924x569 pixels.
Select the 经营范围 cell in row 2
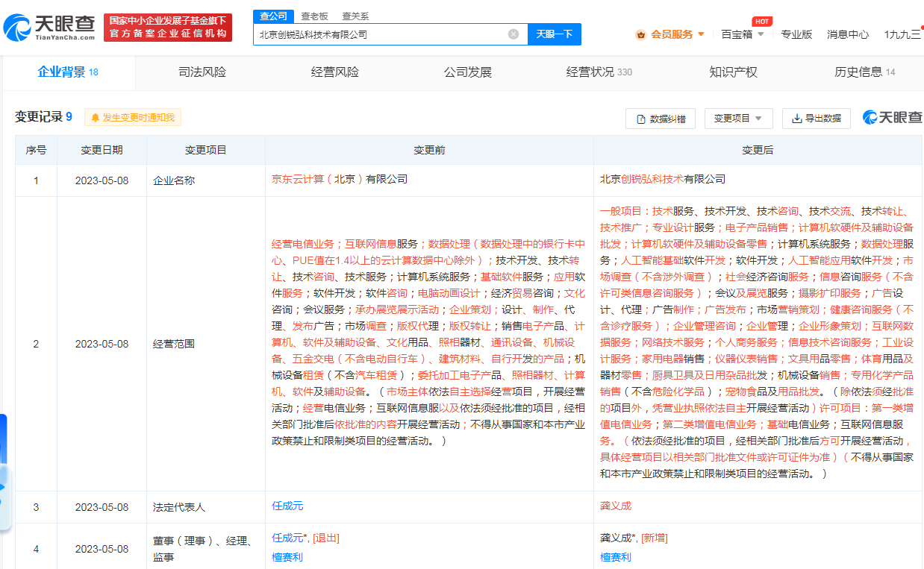click(x=206, y=344)
